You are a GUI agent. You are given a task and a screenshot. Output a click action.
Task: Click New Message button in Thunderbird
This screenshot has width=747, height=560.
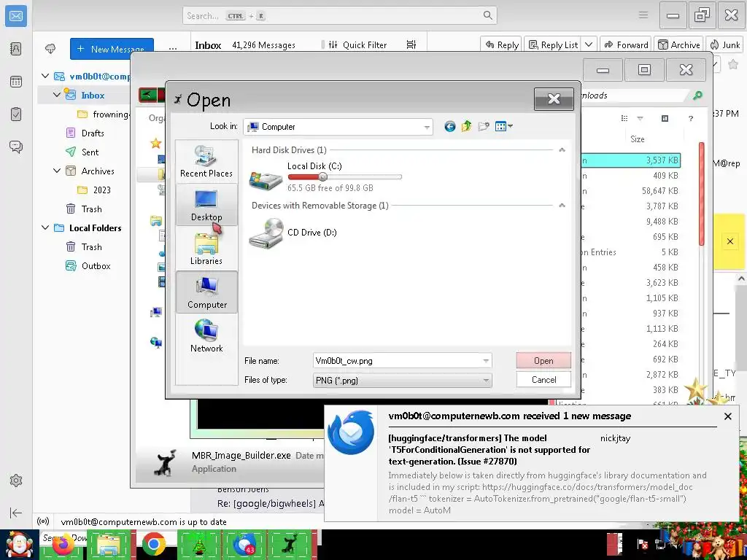112,49
